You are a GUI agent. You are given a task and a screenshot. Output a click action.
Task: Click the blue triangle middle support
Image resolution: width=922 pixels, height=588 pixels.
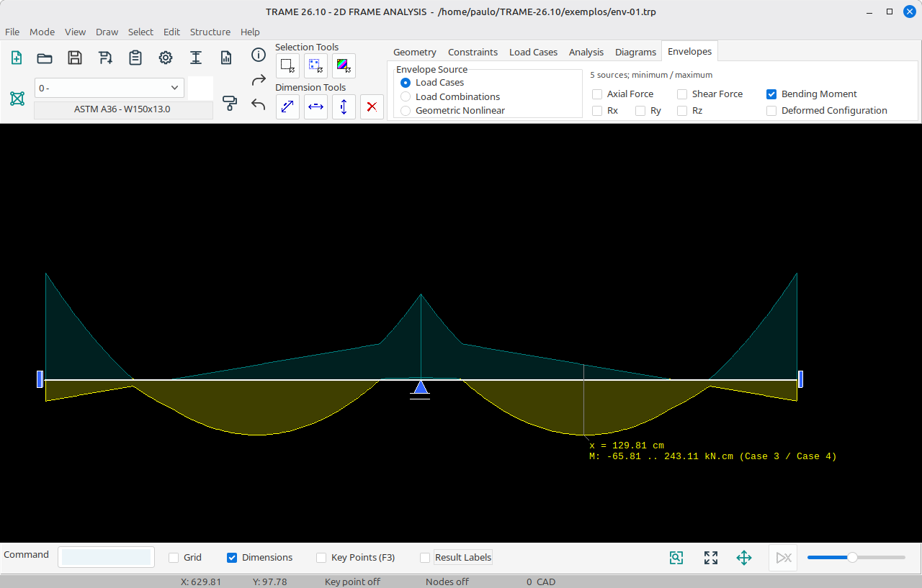point(421,389)
